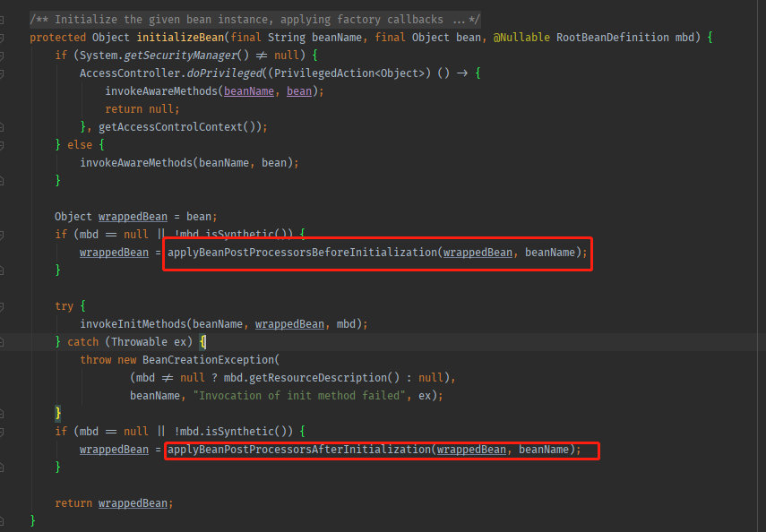The width and height of the screenshot is (766, 532).
Task: Place cursor on initializeBean method name
Action: (180, 38)
